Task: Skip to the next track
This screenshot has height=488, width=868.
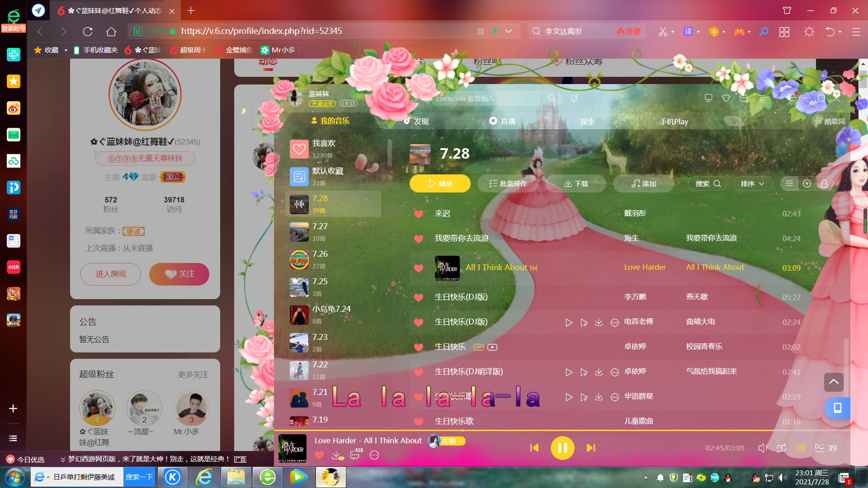Action: click(x=590, y=448)
